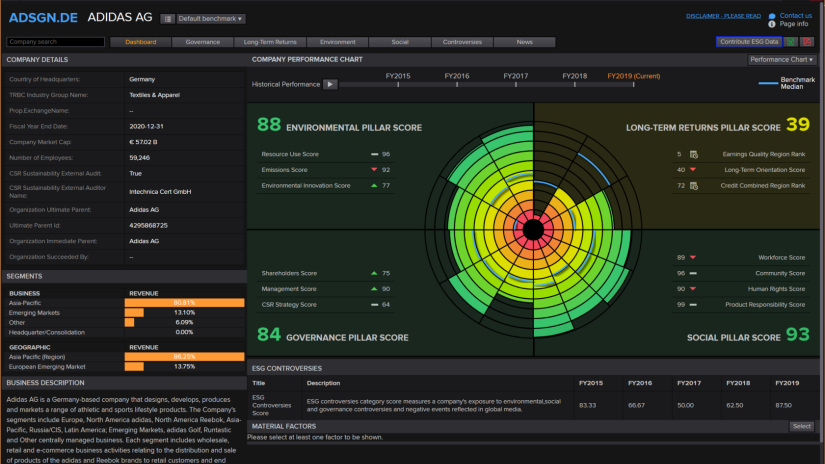Jump to FY2017 on the timeline
This screenshot has height=464, width=825.
516,76
